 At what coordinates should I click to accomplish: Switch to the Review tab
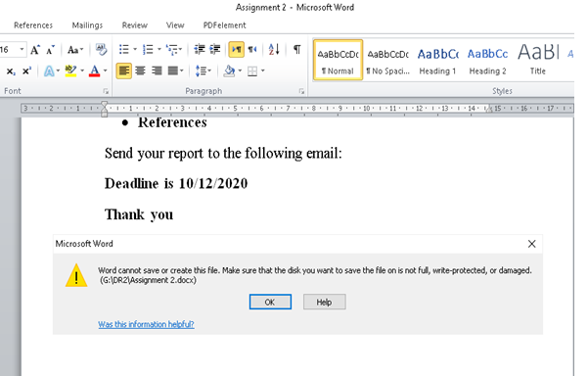coord(135,25)
